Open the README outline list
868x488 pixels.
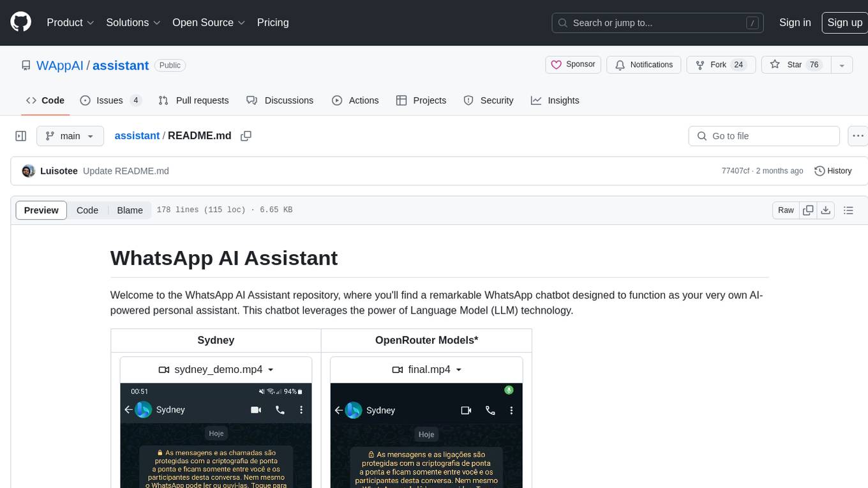pyautogui.click(x=848, y=210)
